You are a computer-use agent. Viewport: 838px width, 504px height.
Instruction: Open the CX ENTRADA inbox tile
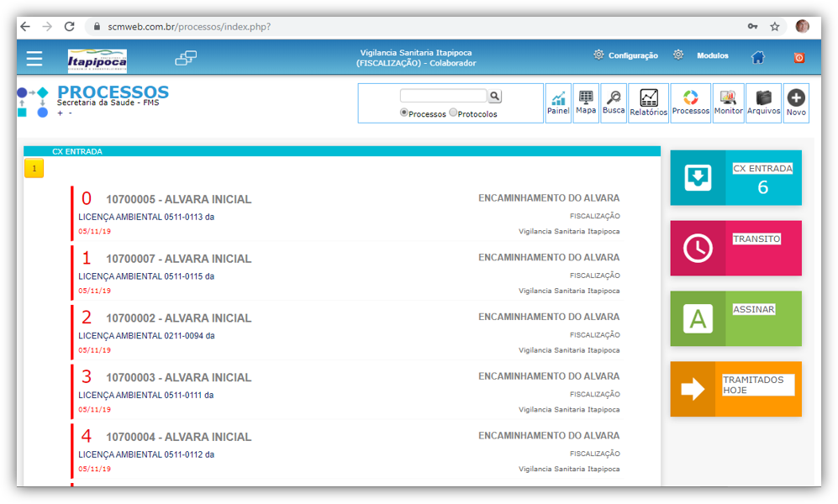(x=735, y=178)
